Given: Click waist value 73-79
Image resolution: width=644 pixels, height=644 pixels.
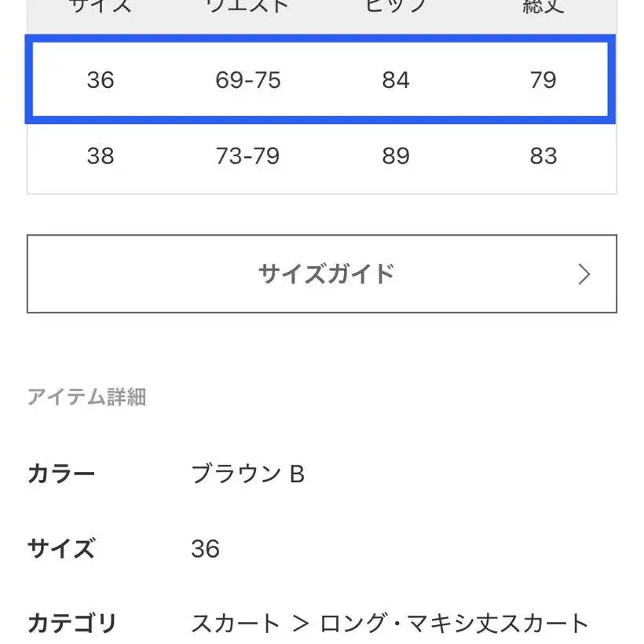Looking at the screenshot, I should point(248,156).
